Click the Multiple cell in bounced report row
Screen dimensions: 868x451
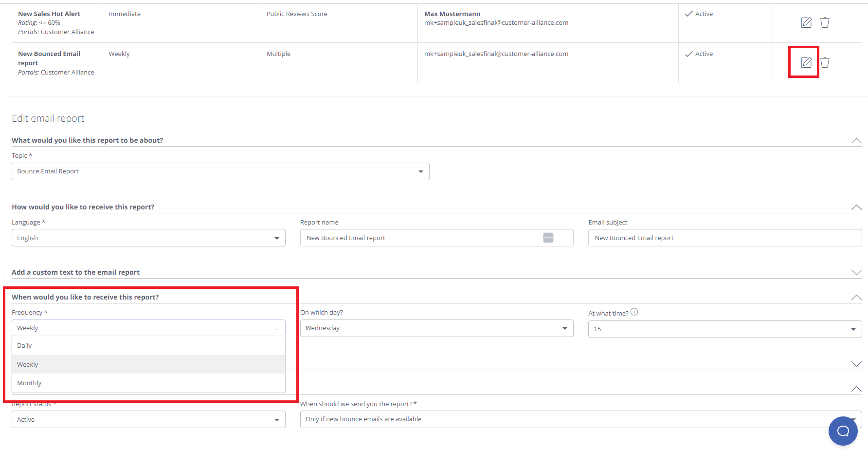(x=278, y=54)
